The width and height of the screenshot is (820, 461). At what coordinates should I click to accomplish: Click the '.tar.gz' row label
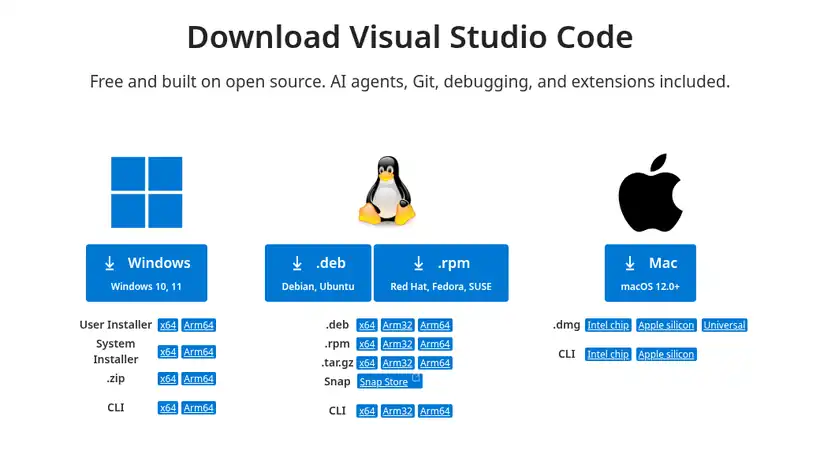(x=337, y=363)
